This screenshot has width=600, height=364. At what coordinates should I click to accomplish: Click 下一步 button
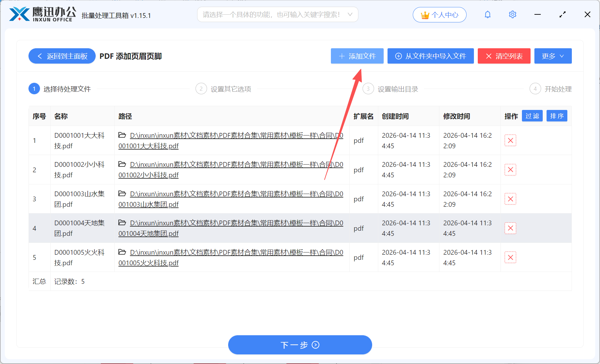[x=300, y=345]
